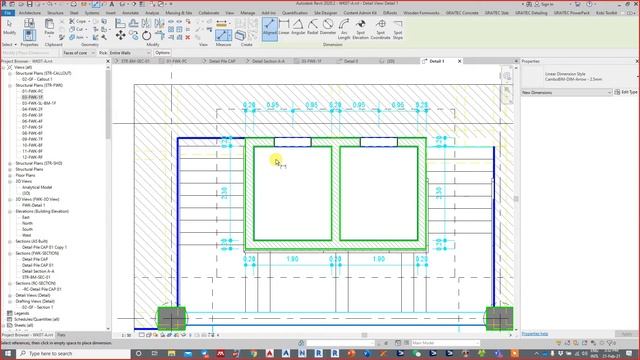Select Legends in Project Browser
640x360 pixels.
point(22,313)
